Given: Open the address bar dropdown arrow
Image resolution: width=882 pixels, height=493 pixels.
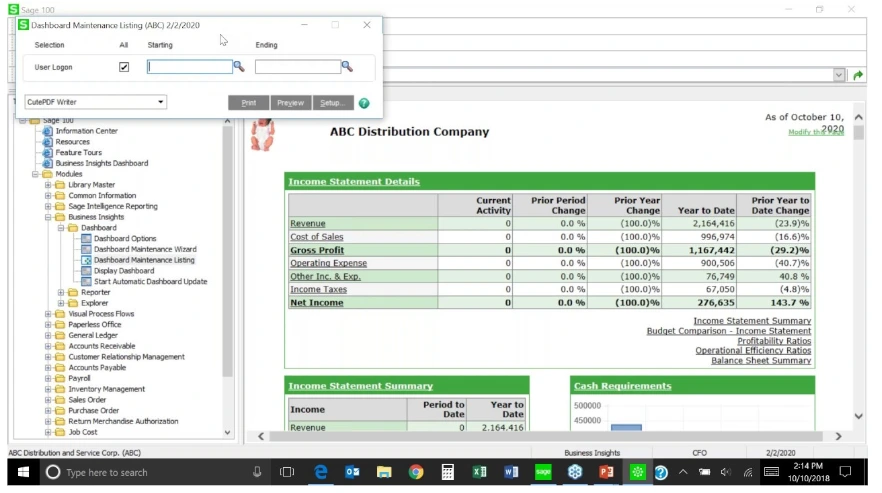Looking at the screenshot, I should [x=839, y=75].
